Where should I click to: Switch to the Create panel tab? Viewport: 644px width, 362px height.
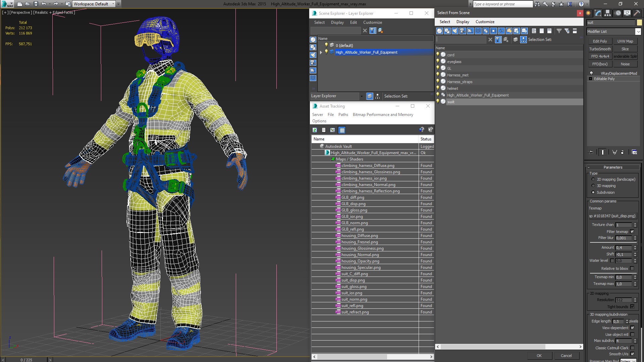[x=588, y=13]
